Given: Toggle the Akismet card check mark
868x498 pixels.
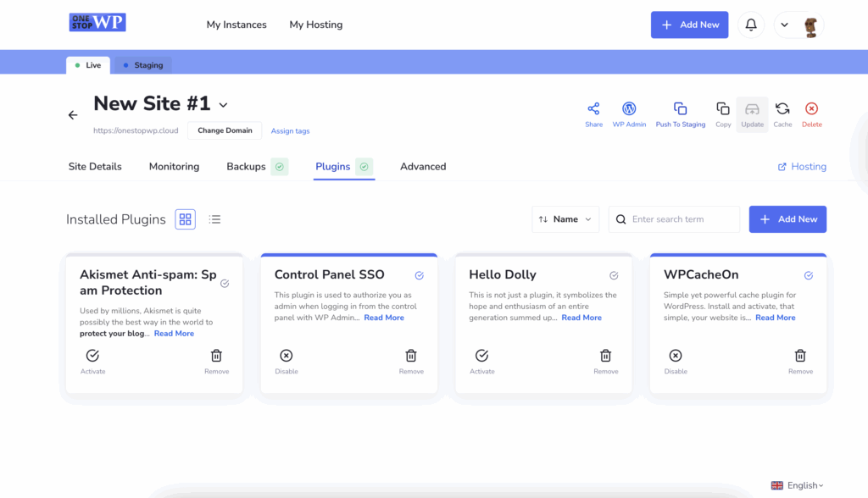Looking at the screenshot, I should [225, 284].
